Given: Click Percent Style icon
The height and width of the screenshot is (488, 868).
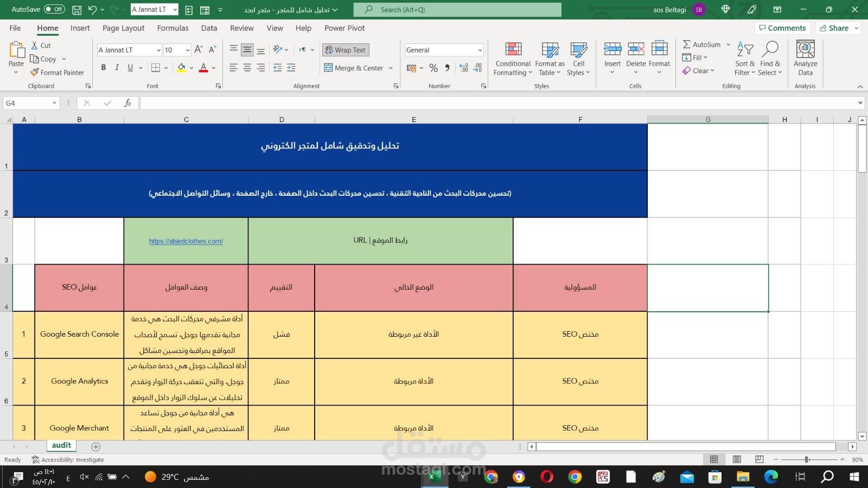Looking at the screenshot, I should 433,68.
